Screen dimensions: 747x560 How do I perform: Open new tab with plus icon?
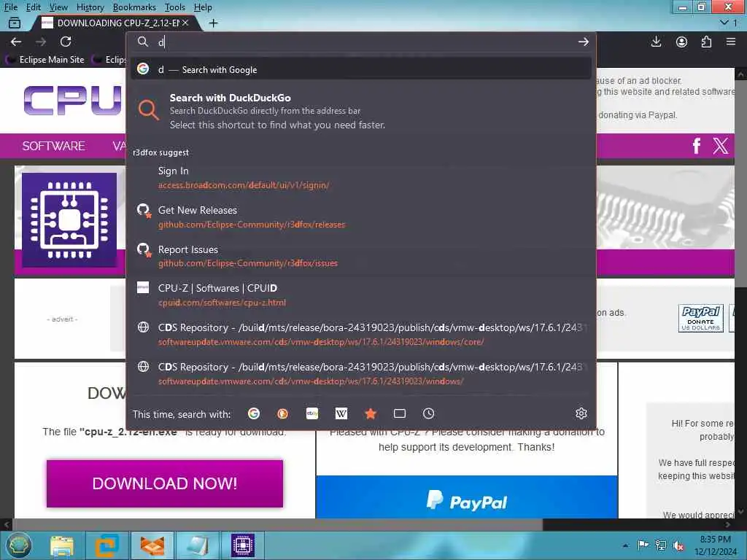pos(214,23)
